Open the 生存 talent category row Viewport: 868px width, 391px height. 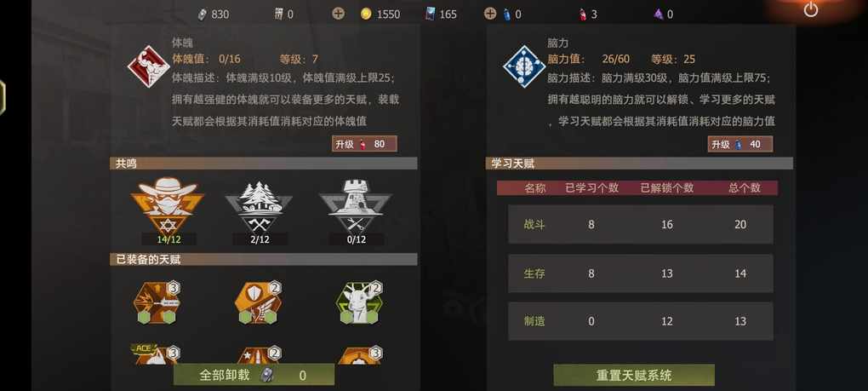pos(641,273)
